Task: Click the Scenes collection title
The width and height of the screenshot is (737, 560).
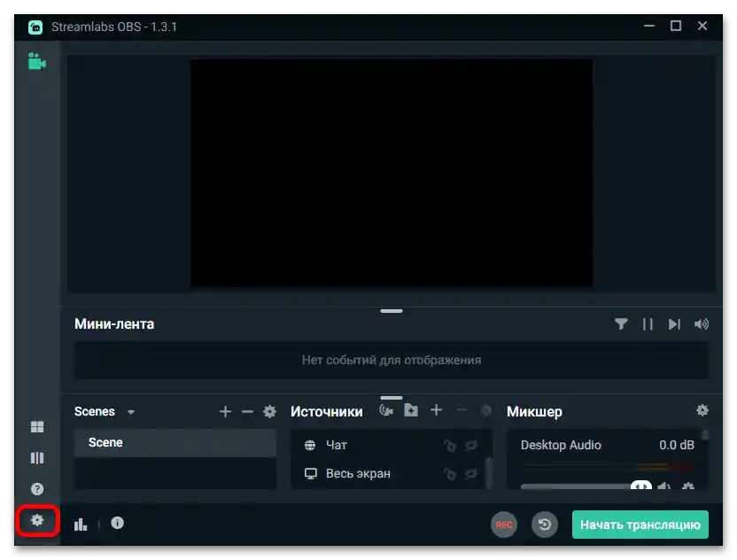Action: click(95, 411)
